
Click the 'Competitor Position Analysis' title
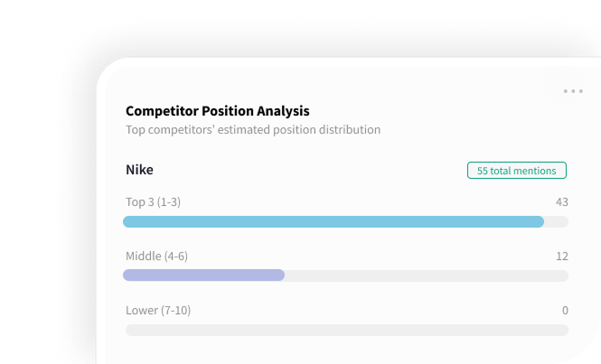pyautogui.click(x=217, y=111)
